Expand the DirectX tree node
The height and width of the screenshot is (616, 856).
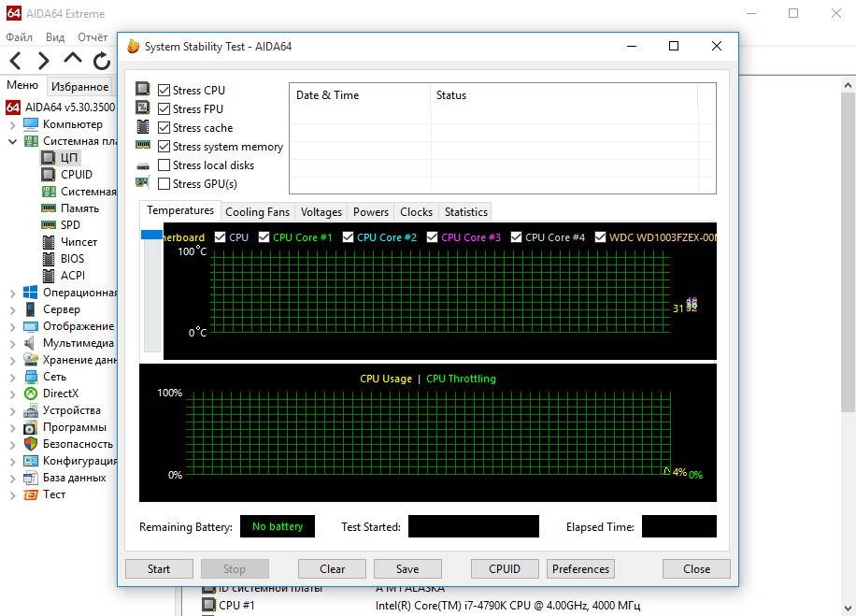(12, 394)
